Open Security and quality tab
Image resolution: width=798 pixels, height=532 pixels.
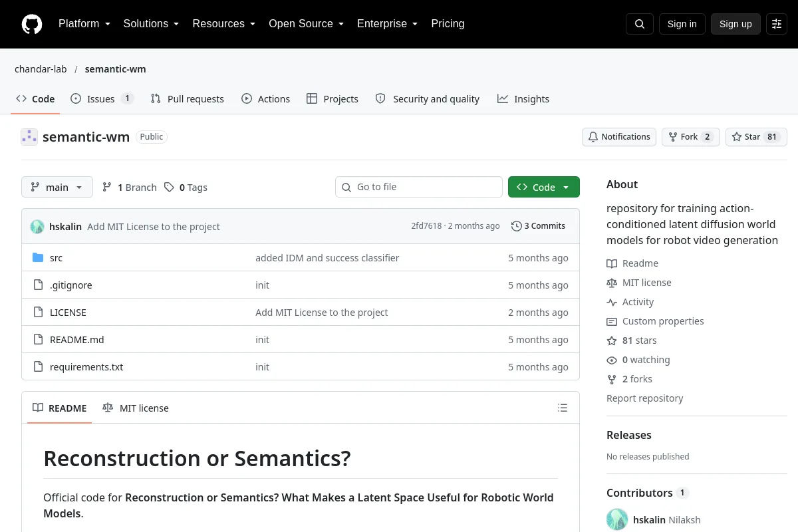coord(428,99)
